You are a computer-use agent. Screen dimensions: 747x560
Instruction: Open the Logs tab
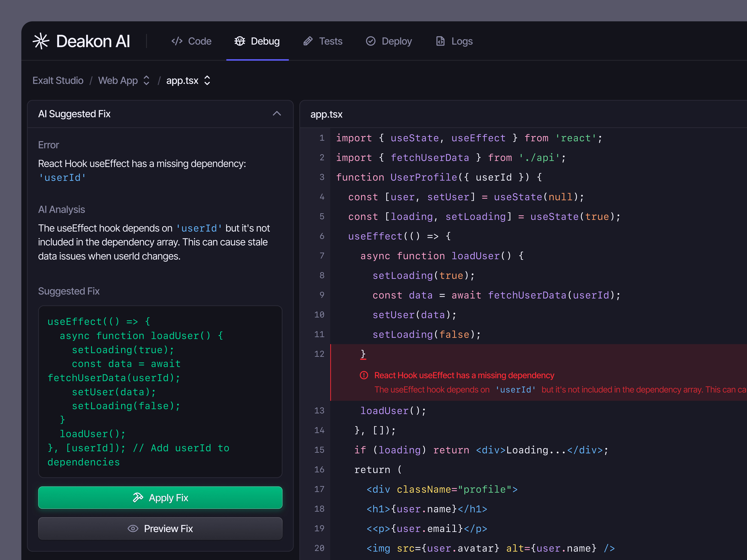pos(455,41)
